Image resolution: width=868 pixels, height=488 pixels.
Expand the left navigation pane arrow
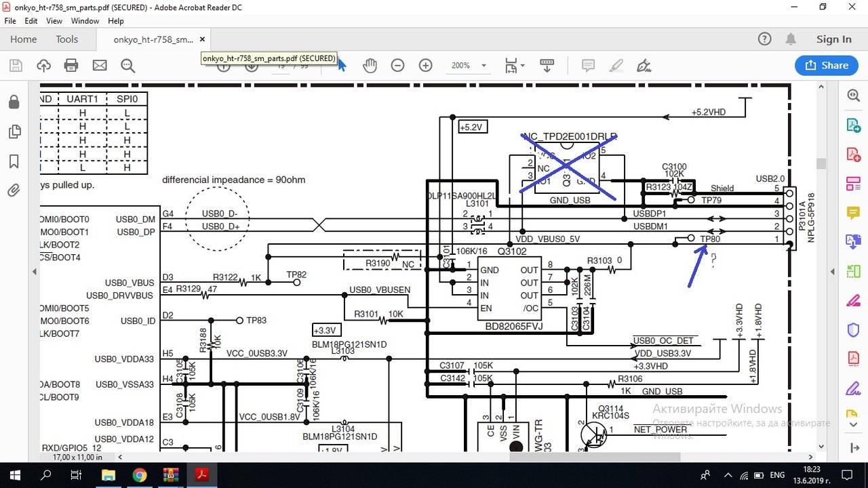pos(35,271)
